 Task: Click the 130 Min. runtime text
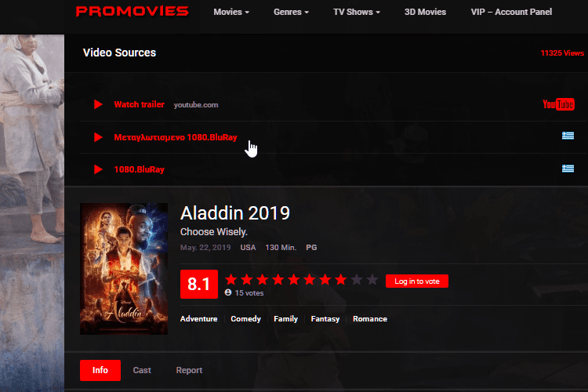tap(281, 248)
